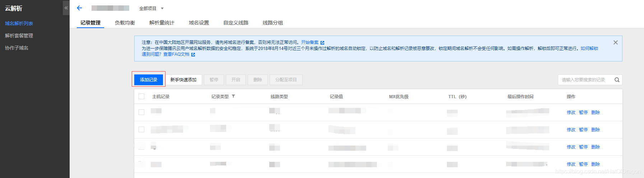This screenshot has width=644, height=178.
Task: Click the 线路类型 column header
Action: tap(279, 97)
